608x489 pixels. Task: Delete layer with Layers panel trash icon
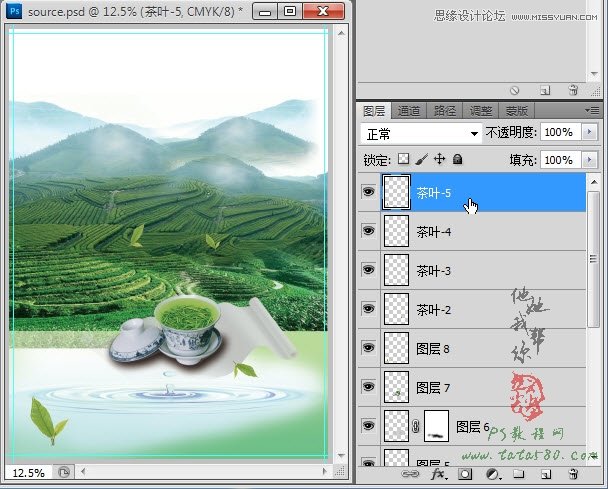[573, 474]
